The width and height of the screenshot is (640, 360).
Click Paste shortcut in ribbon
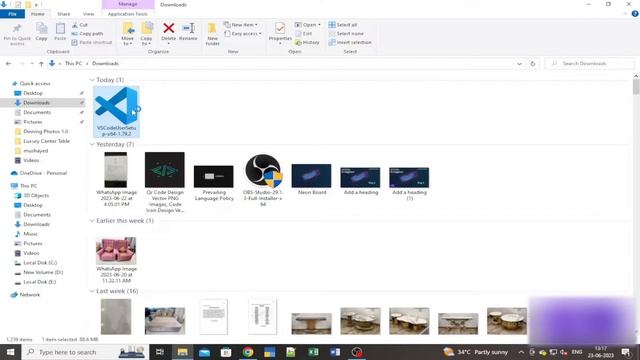91,42
